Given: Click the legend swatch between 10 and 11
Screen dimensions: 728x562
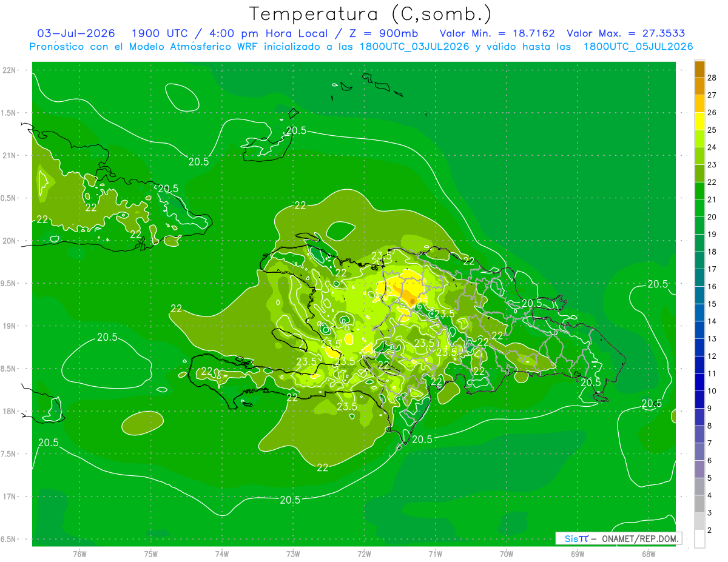Looking at the screenshot, I should click(699, 382).
